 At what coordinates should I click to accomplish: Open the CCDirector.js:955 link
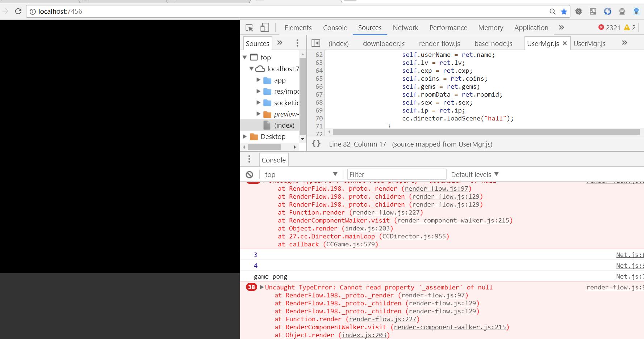click(414, 236)
